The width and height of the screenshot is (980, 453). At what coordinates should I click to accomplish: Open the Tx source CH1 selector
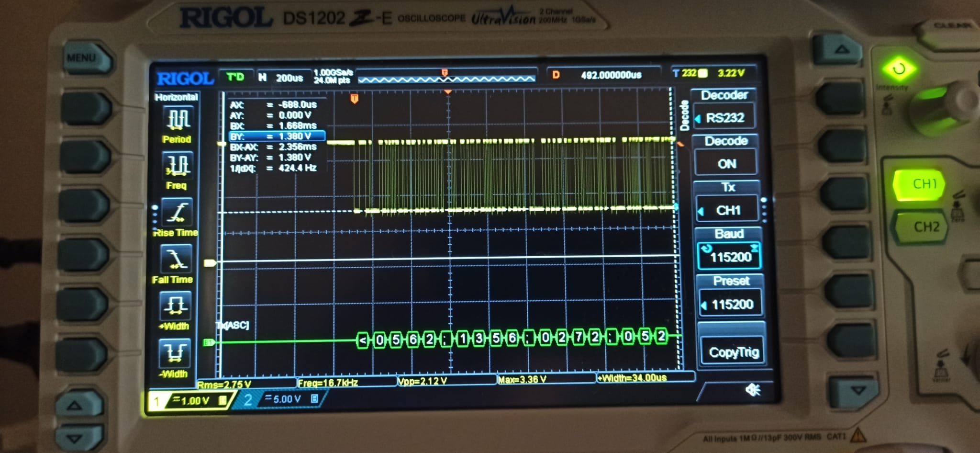tap(727, 210)
